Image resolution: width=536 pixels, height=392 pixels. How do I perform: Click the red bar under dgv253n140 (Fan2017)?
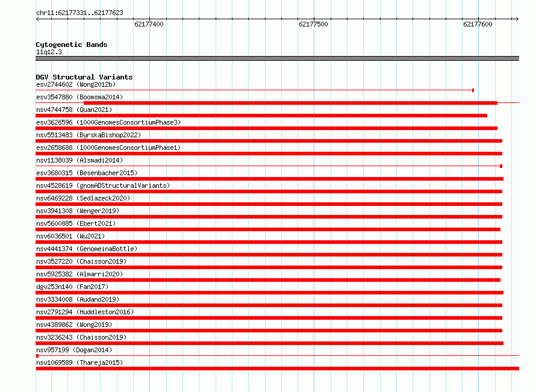270,293
